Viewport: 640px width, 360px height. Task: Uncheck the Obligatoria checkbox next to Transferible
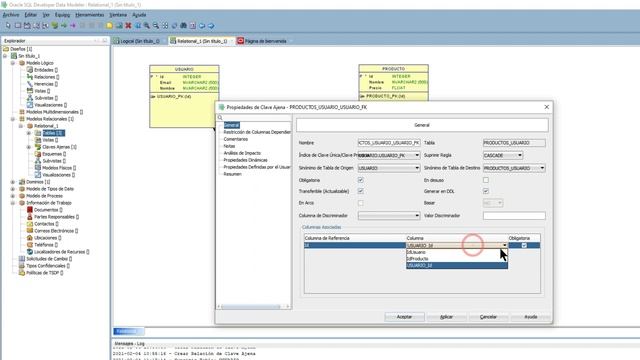point(360,180)
